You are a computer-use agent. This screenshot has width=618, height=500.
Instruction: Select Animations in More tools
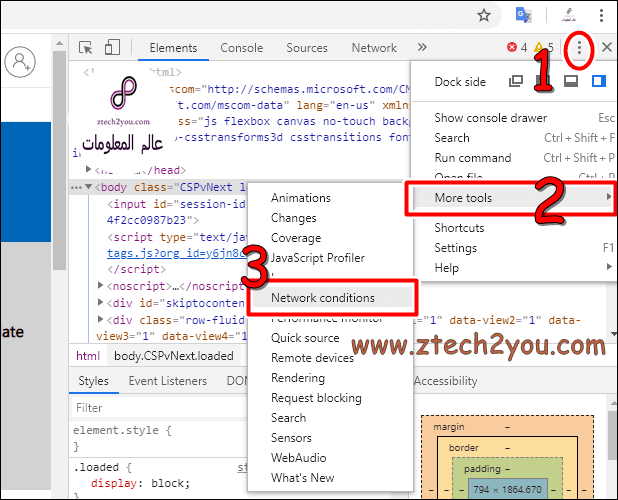(x=330, y=198)
